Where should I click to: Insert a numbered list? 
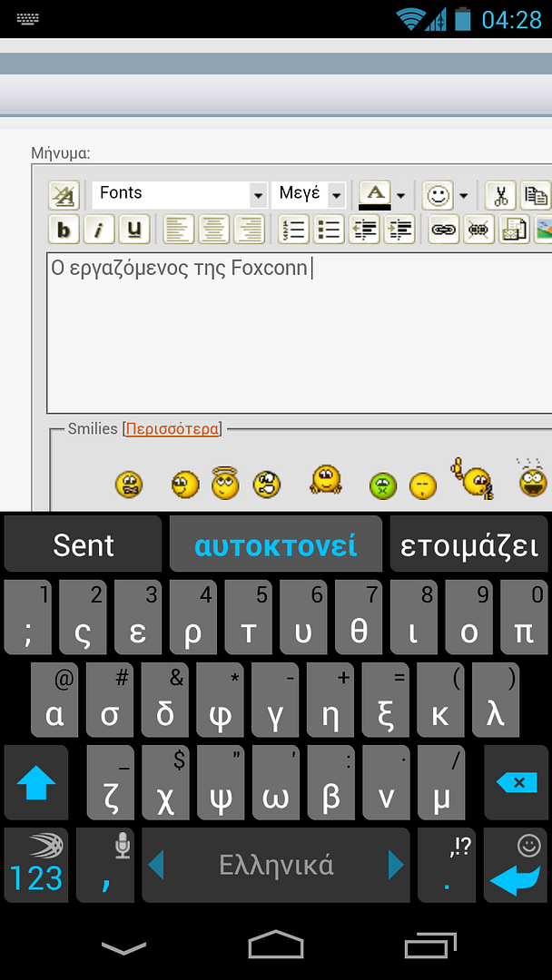coord(294,230)
